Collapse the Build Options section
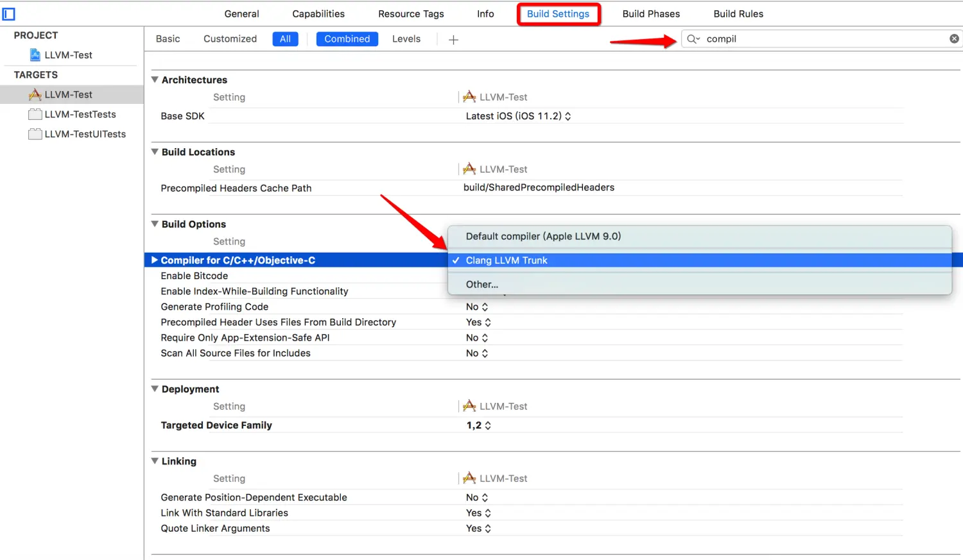 (155, 224)
